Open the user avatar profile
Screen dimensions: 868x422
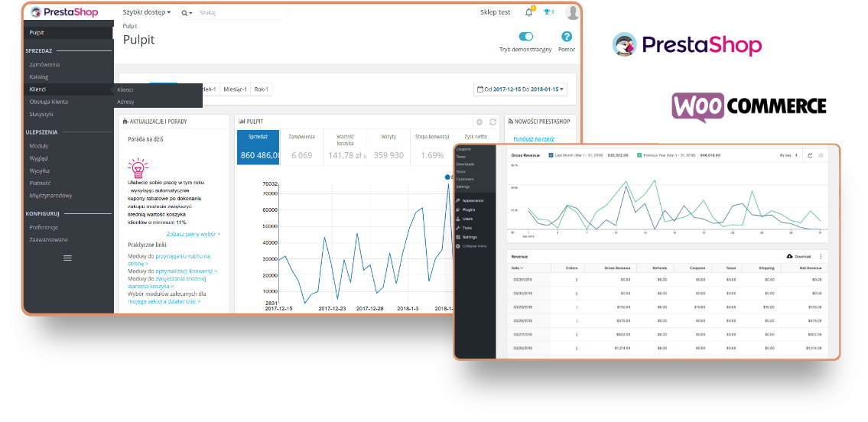pos(572,12)
